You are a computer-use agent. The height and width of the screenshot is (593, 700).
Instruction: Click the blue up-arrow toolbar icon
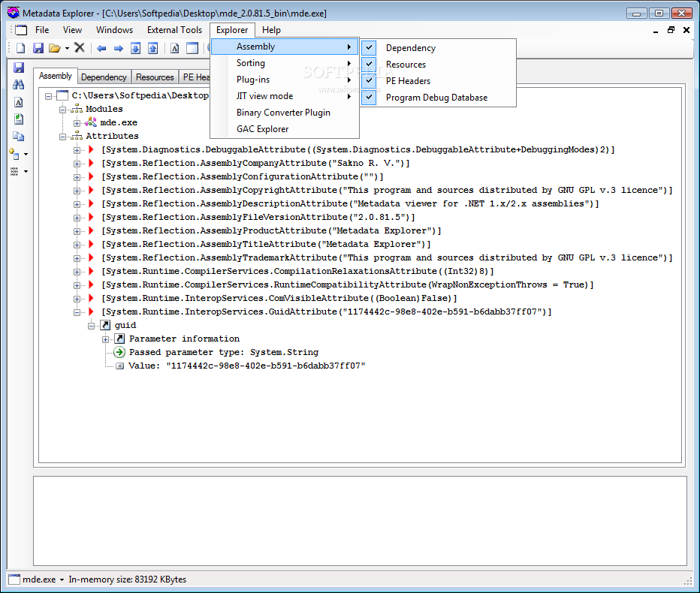[x=152, y=48]
